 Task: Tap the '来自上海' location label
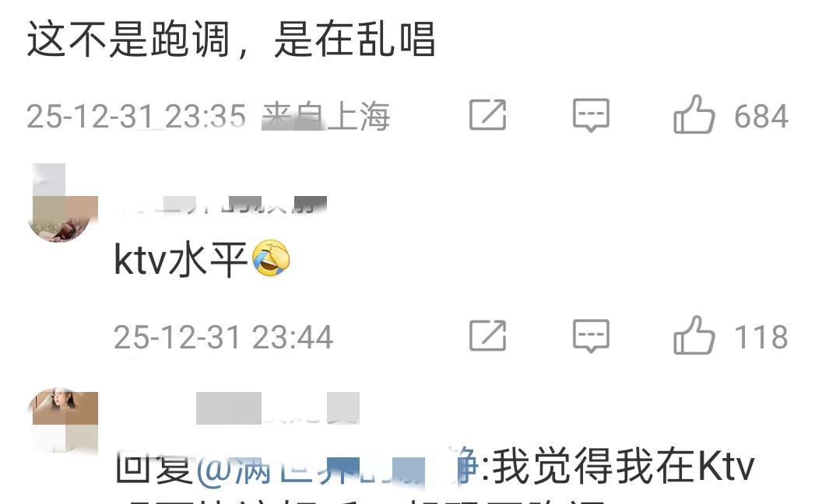pos(326,116)
